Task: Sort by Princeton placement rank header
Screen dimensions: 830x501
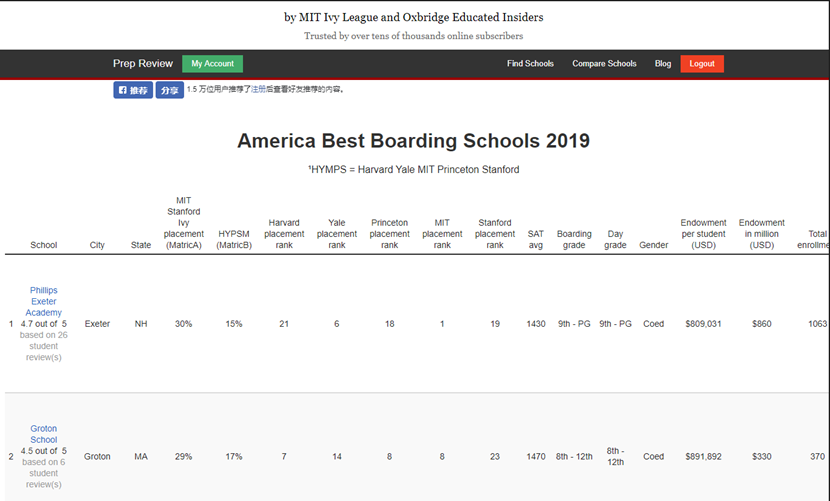Action: click(x=390, y=234)
